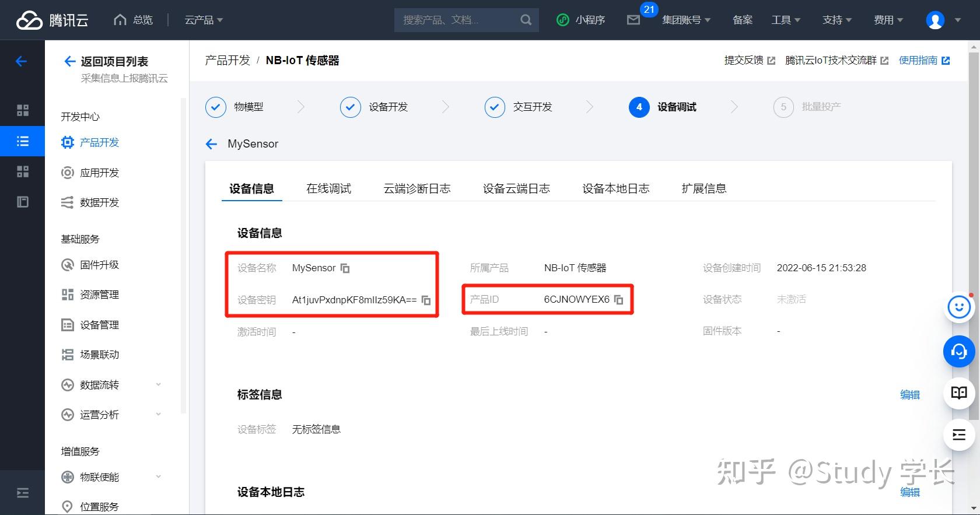The width and height of the screenshot is (980, 515).
Task: Go to the 物模型 step
Action: pyautogui.click(x=235, y=107)
